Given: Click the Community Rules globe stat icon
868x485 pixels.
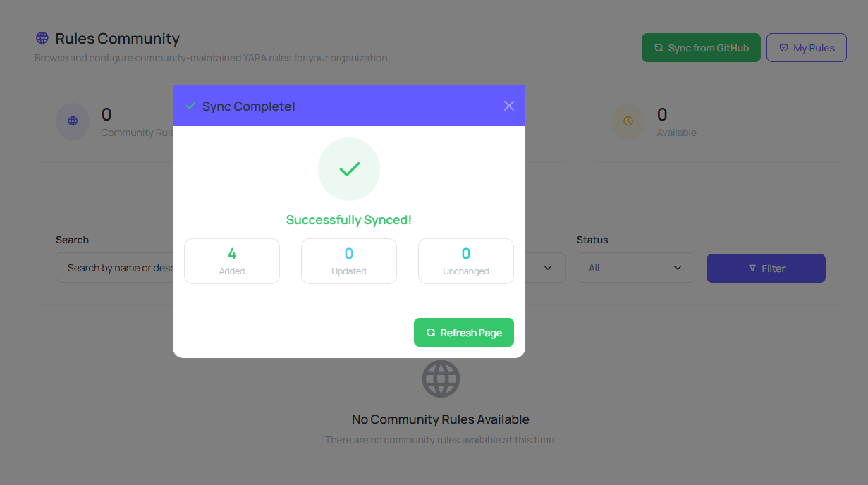Looking at the screenshot, I should 73,121.
